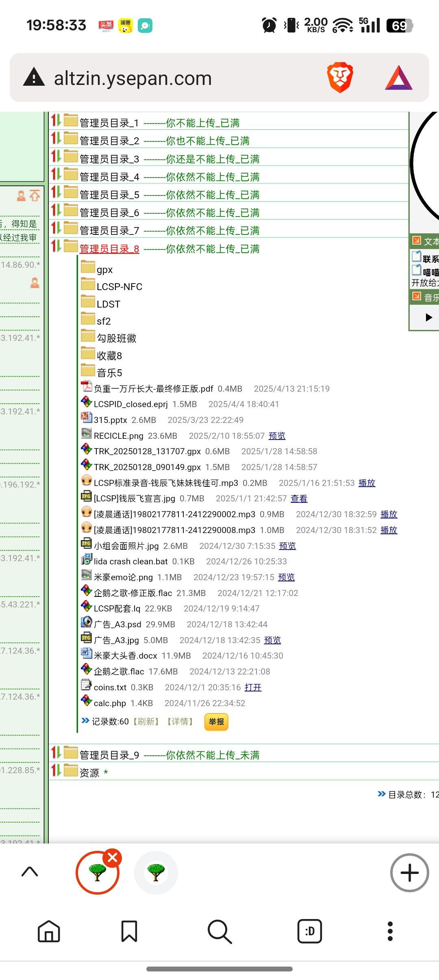
Task: Collapse folder 管理员目录_8
Action: click(x=109, y=249)
